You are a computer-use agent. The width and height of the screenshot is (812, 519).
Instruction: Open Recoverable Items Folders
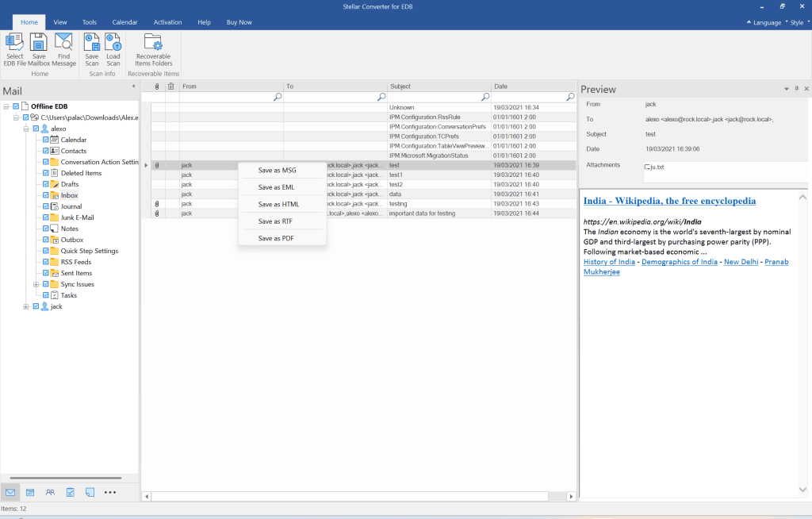pyautogui.click(x=153, y=49)
